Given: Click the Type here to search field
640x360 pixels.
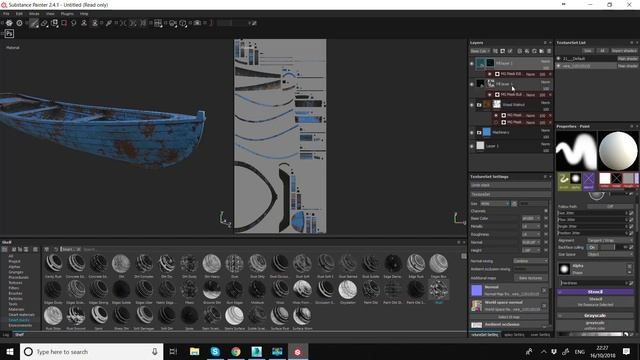Looking at the screenshot, I should point(92,351).
